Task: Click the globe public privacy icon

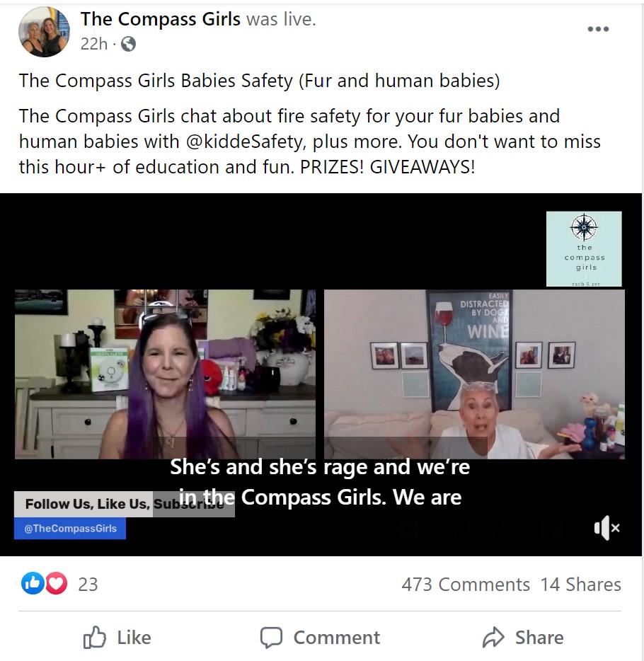Action: tap(128, 44)
